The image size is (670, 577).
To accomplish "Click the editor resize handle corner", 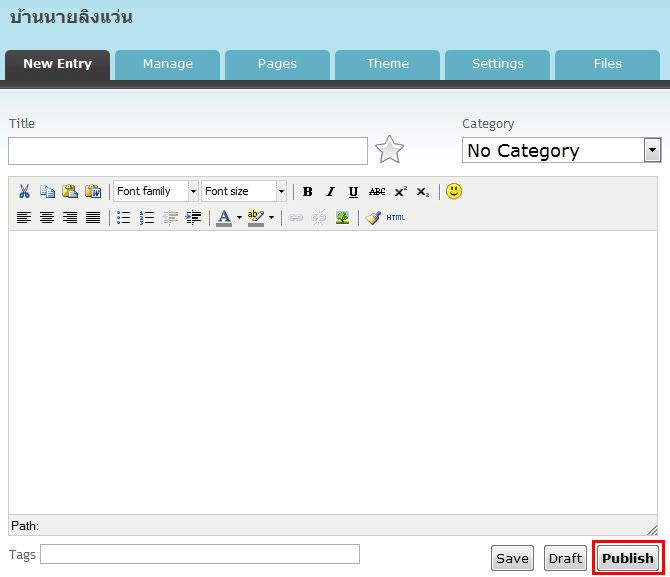I will (652, 530).
